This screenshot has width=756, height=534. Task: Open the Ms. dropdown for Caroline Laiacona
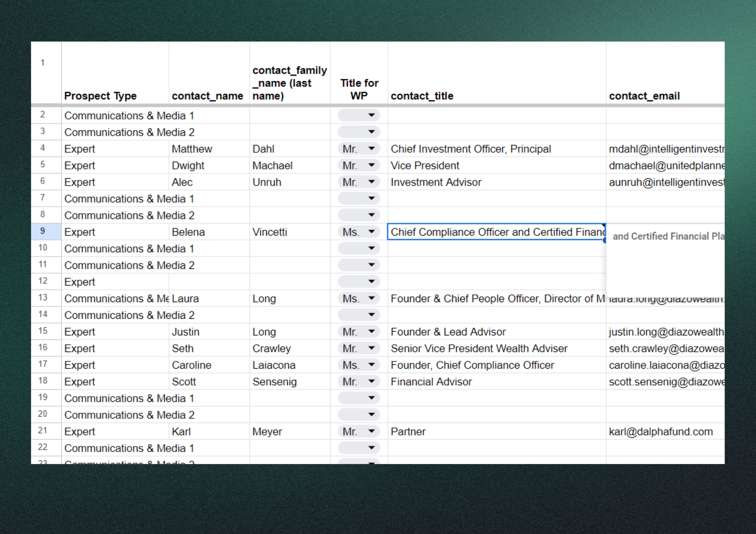click(x=371, y=365)
